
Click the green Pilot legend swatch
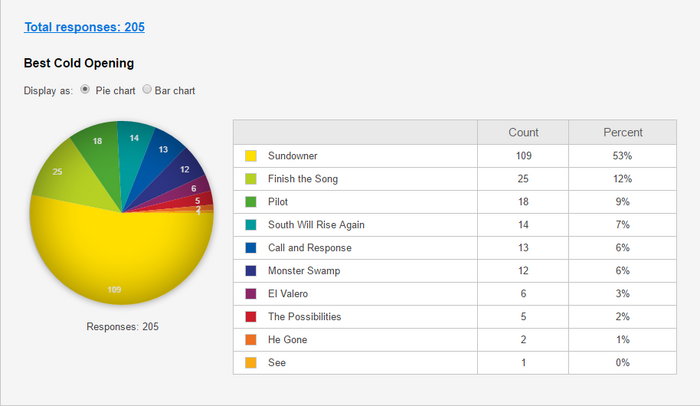pyautogui.click(x=251, y=202)
